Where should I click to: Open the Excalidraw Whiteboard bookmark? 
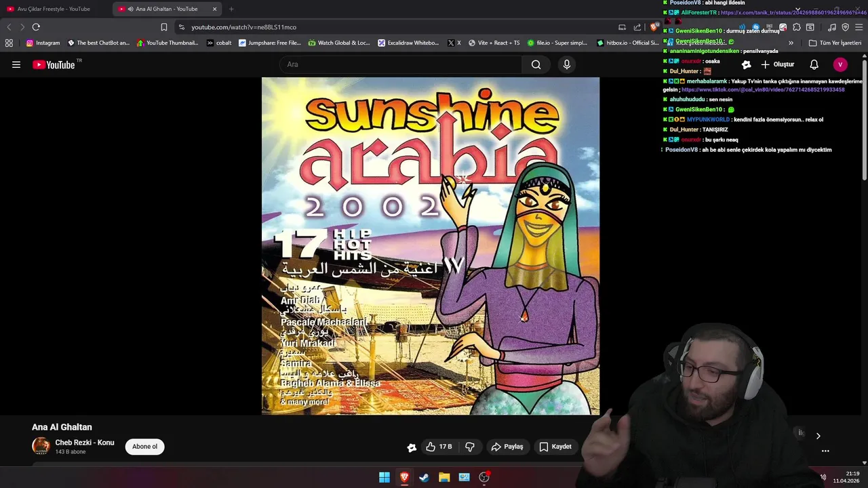pos(409,43)
